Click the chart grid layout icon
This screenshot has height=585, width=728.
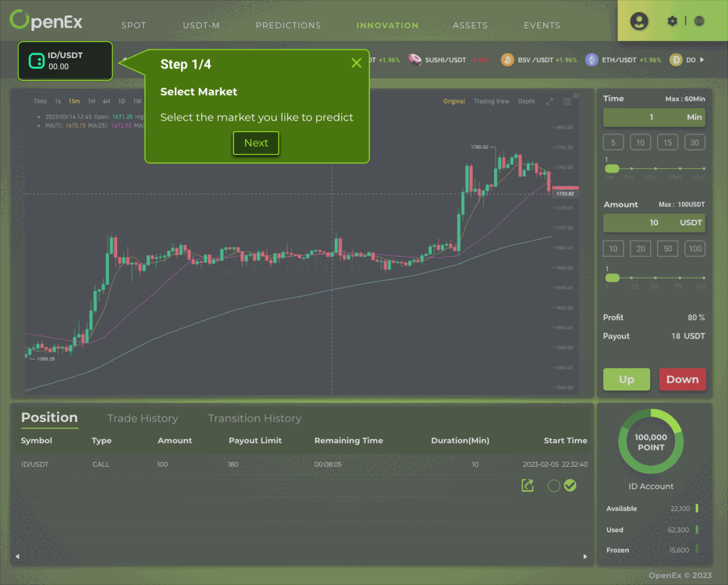(567, 101)
